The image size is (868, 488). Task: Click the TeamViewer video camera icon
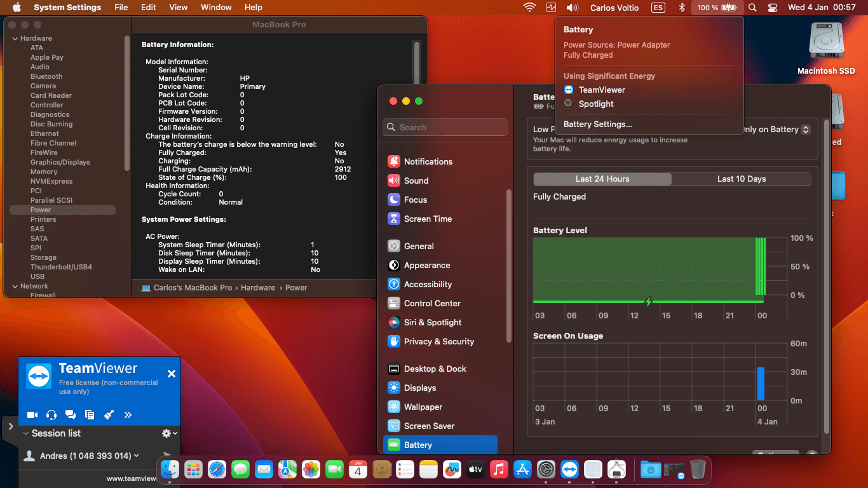click(32, 415)
